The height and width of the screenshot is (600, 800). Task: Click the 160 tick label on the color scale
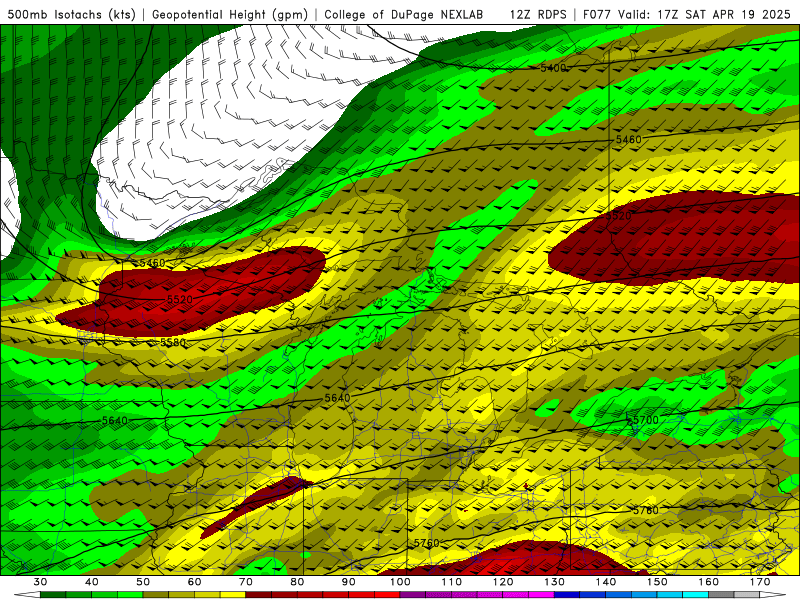[709, 582]
